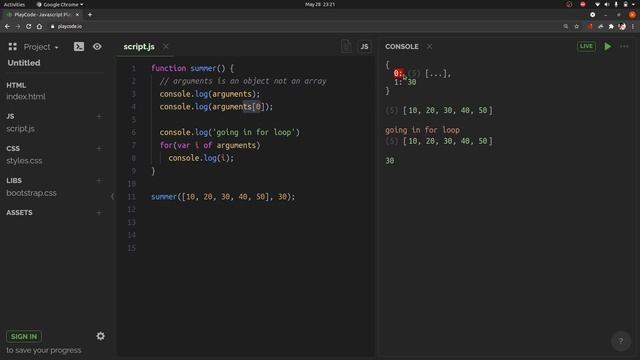
Task: Open the JS language selector
Action: [364, 47]
